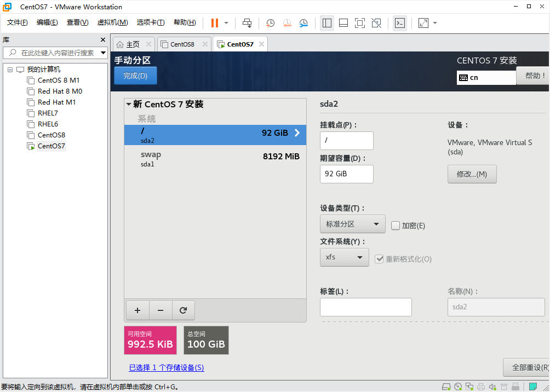This screenshot has height=392, width=550.
Task: Open the 已选择 1 个存储设备(S) link
Action: pos(167,367)
